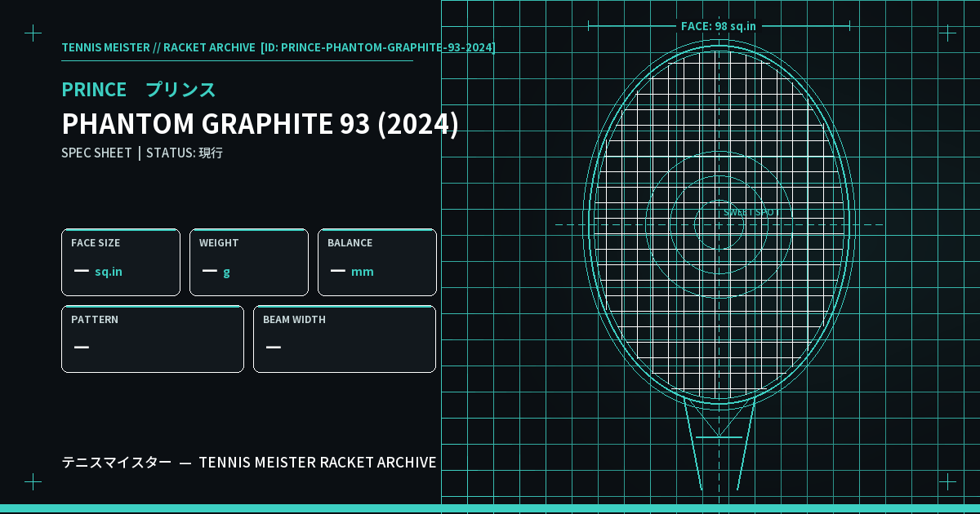Click the BALANCE spec card

(x=377, y=262)
